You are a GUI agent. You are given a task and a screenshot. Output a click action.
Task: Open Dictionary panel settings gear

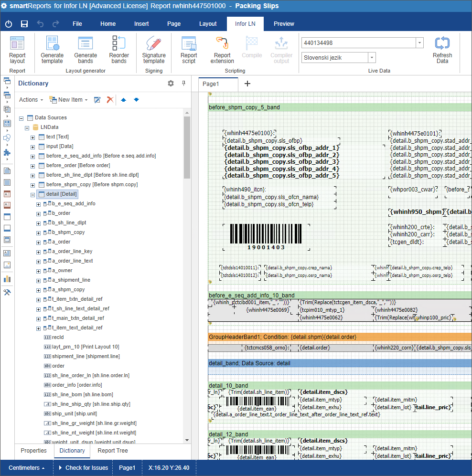tap(171, 83)
